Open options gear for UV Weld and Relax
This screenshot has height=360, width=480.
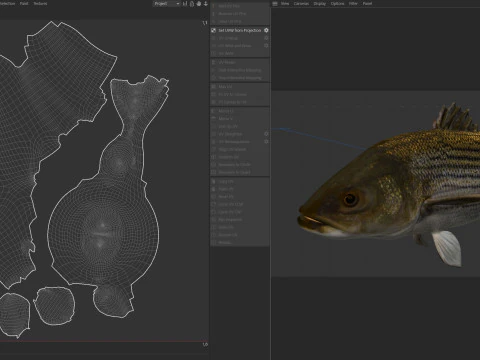point(266,46)
